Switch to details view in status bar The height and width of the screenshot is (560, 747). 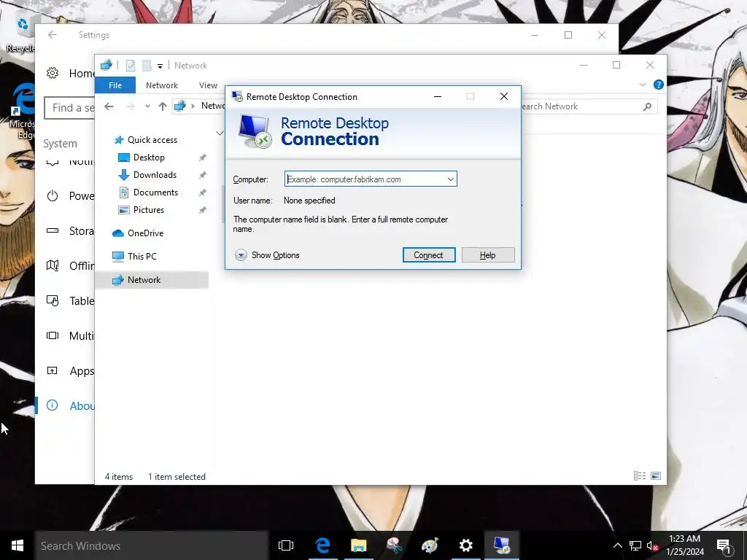(639, 475)
